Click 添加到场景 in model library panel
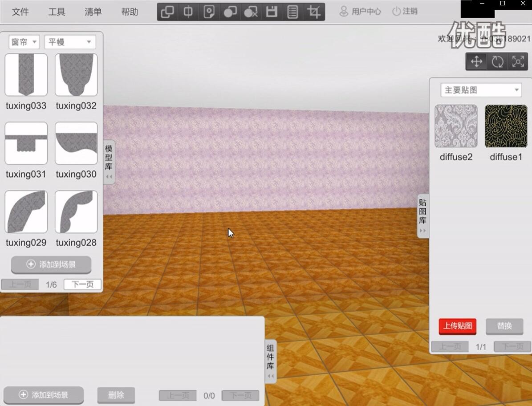532x406 pixels. (51, 264)
